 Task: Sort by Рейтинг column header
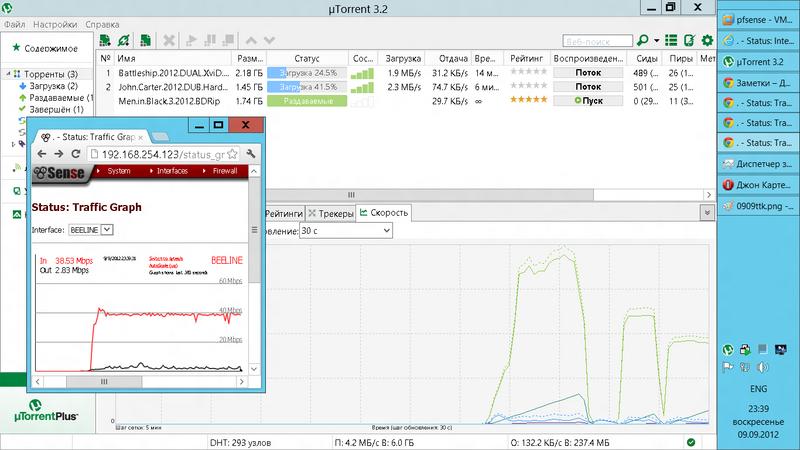527,59
